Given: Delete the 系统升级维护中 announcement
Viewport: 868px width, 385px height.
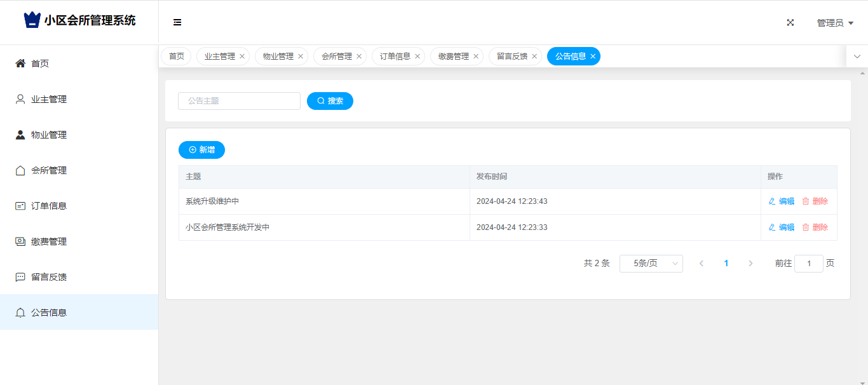Looking at the screenshot, I should (815, 201).
